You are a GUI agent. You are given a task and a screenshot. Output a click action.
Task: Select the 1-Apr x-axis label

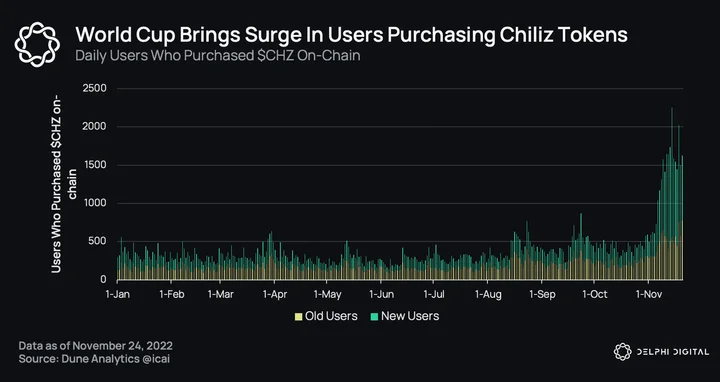click(x=275, y=294)
